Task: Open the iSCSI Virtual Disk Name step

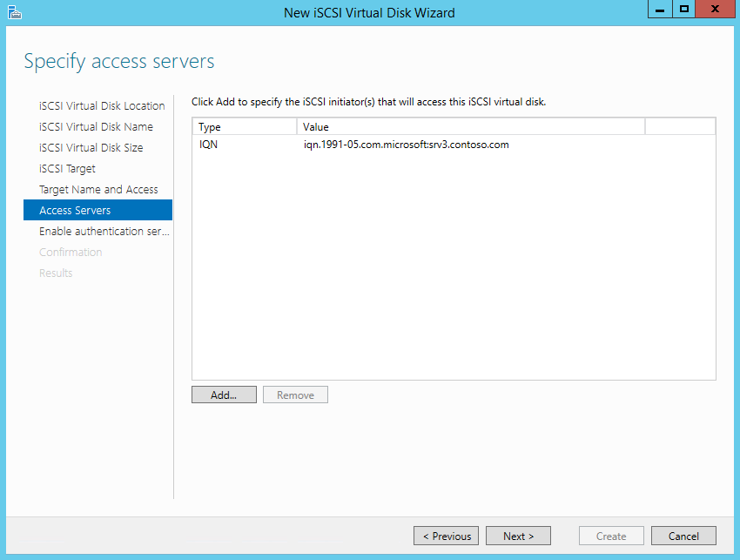Action: click(x=96, y=127)
